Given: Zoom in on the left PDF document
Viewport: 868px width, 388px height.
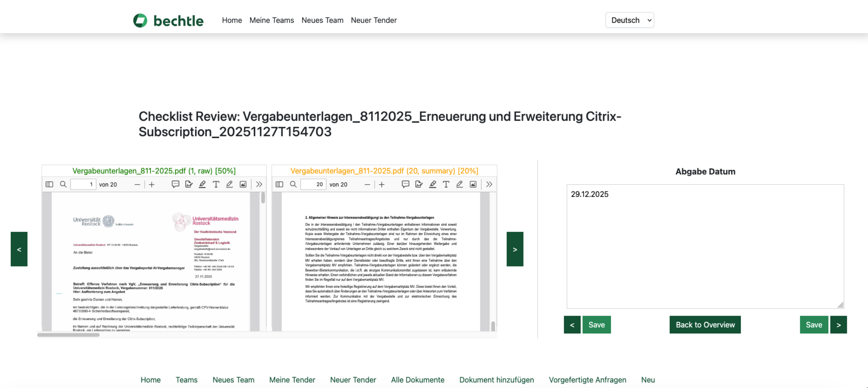Looking at the screenshot, I should tap(152, 184).
